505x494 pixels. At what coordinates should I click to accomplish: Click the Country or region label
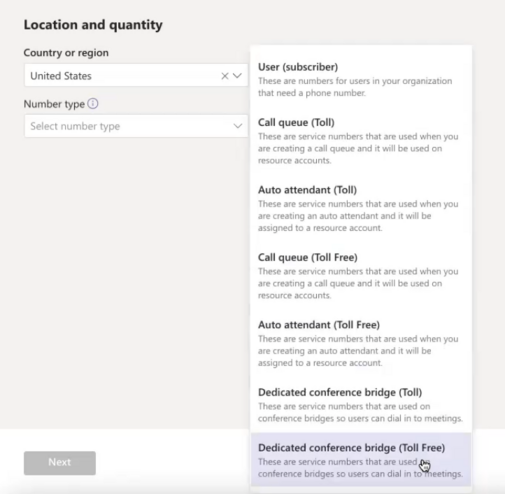[66, 53]
